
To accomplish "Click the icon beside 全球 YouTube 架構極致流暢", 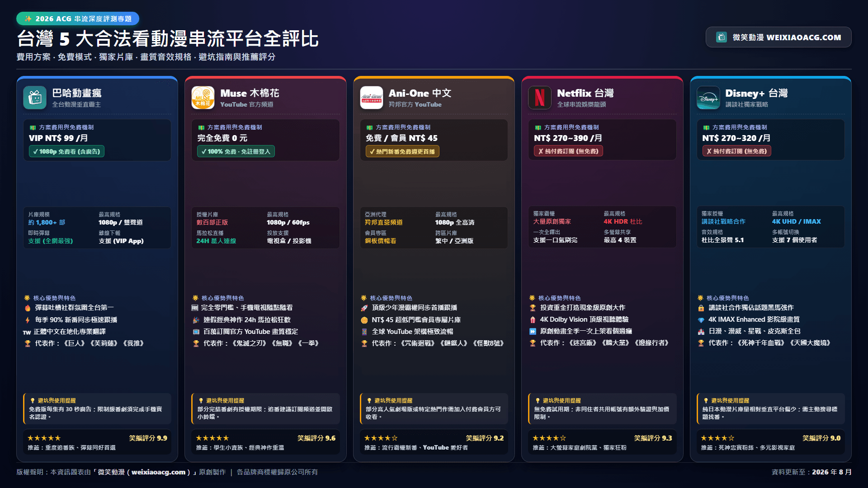I will point(364,332).
